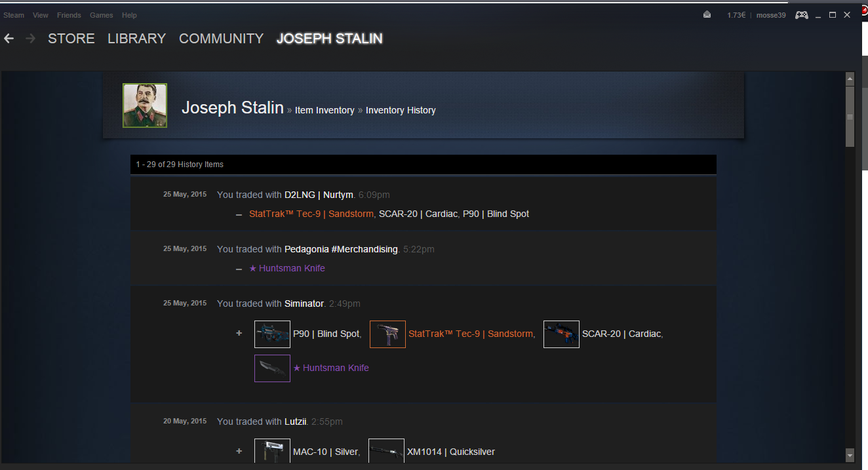This screenshot has width=868, height=470.
Task: Open the StatTrak Tec-9 Sandstorm thumbnail
Action: (387, 334)
